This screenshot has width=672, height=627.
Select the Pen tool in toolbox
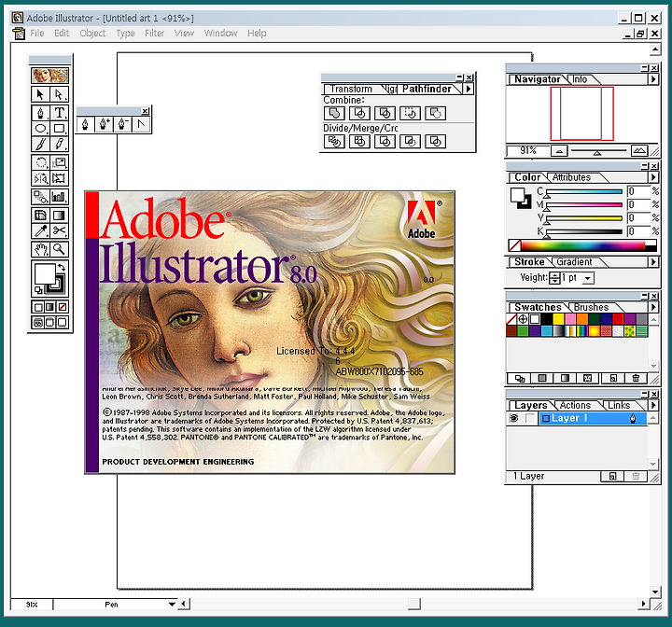[x=40, y=113]
